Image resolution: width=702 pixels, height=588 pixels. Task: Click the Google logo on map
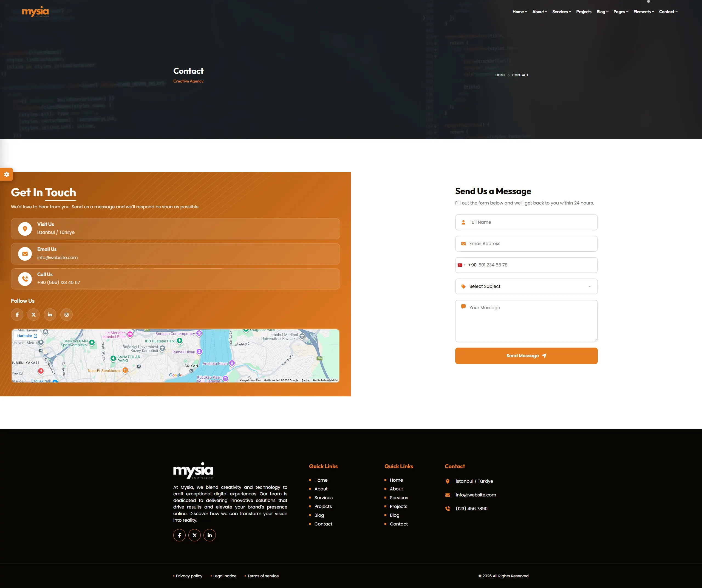click(x=175, y=375)
